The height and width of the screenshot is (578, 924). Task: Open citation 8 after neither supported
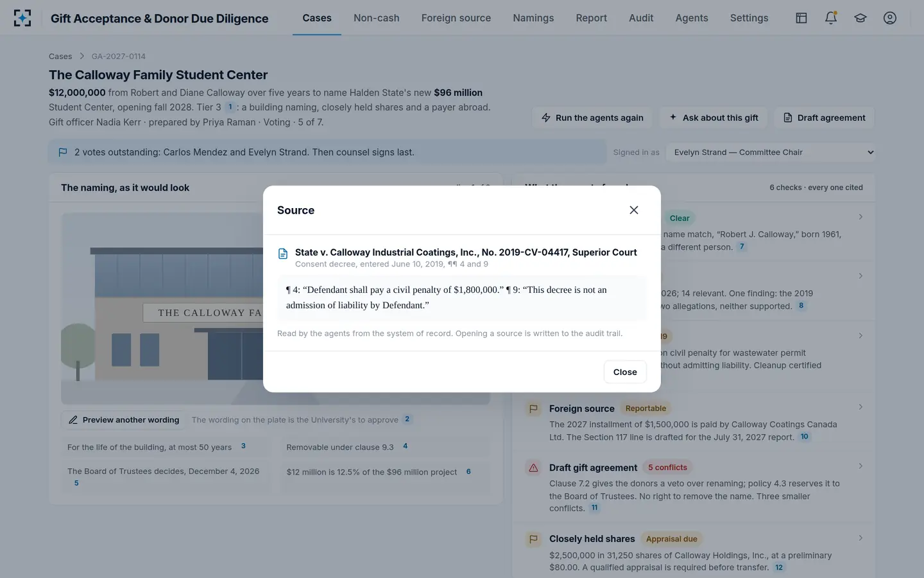click(801, 306)
